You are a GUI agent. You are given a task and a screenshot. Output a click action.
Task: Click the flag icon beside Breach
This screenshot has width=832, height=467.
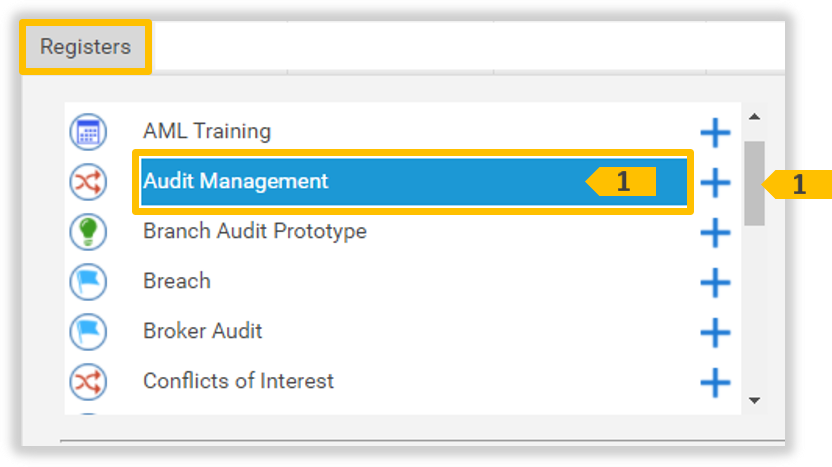pos(87,282)
